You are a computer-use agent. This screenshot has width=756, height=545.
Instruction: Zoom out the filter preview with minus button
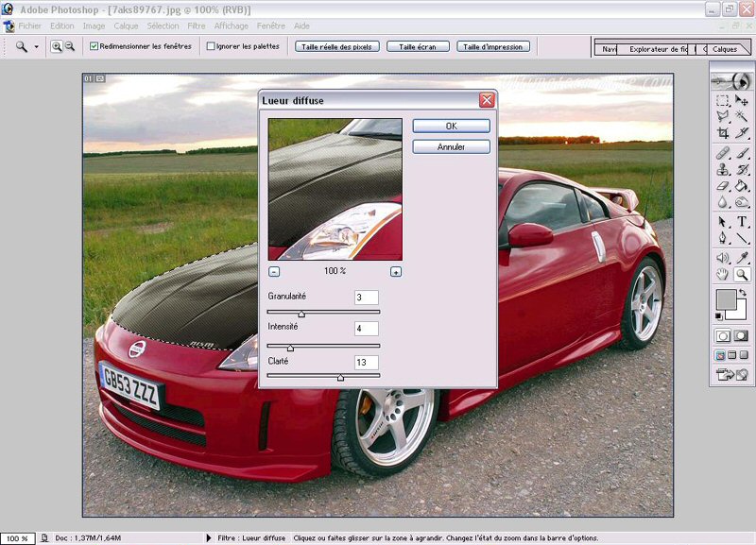[274, 272]
